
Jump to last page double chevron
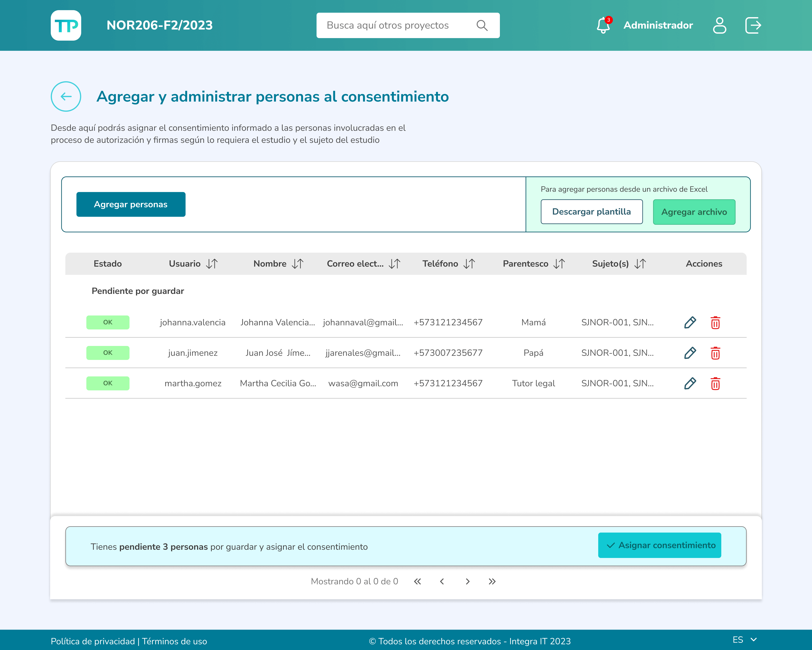pos(492,581)
